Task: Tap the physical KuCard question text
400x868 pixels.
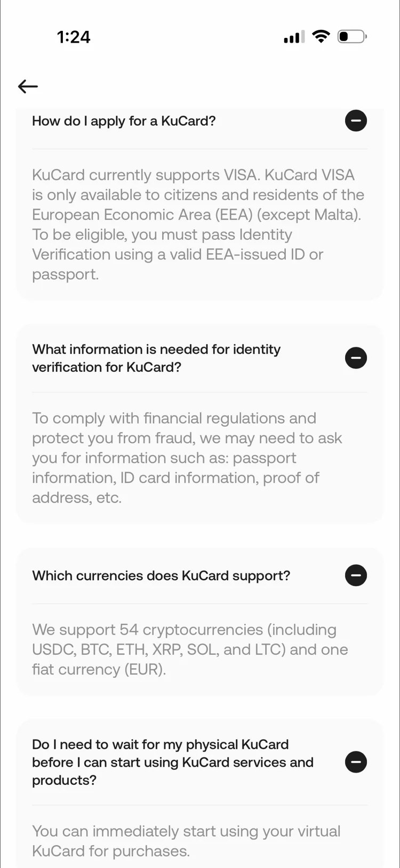Action: tap(172, 762)
